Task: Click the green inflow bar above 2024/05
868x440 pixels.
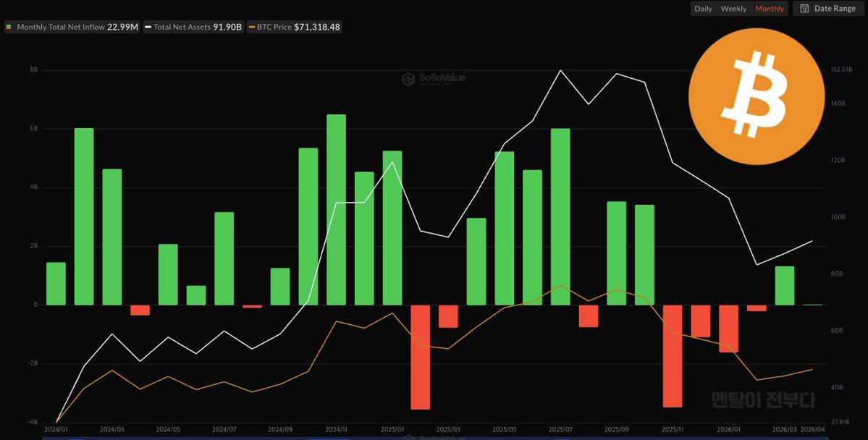Action: tap(168, 274)
